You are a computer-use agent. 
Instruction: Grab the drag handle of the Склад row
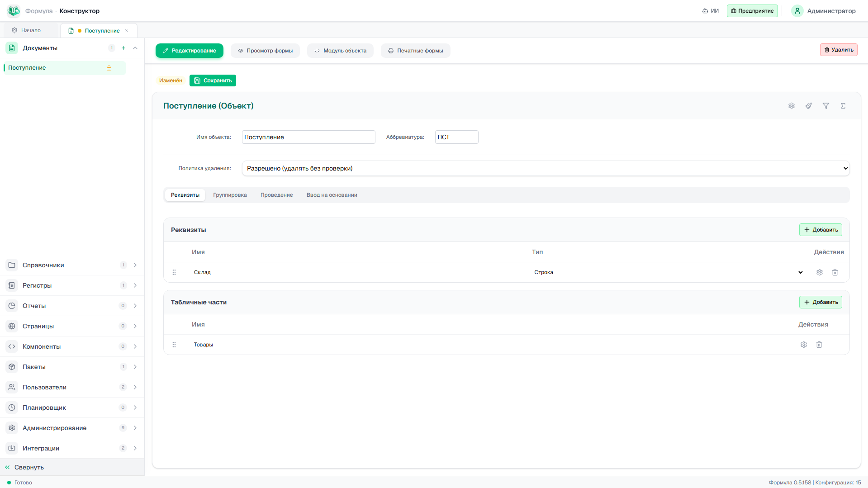[x=174, y=272]
